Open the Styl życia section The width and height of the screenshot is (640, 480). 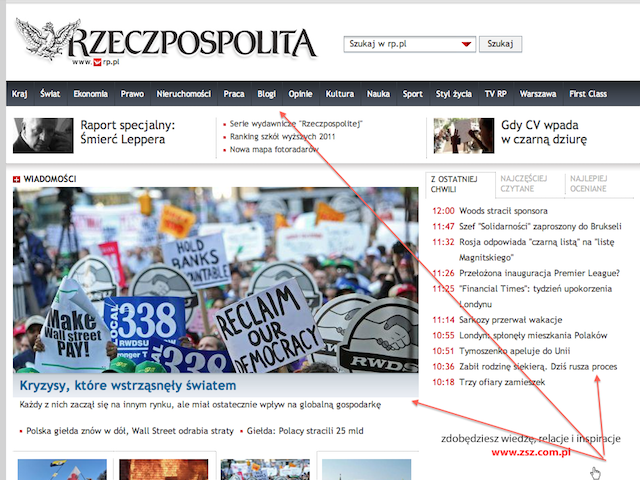[453, 94]
